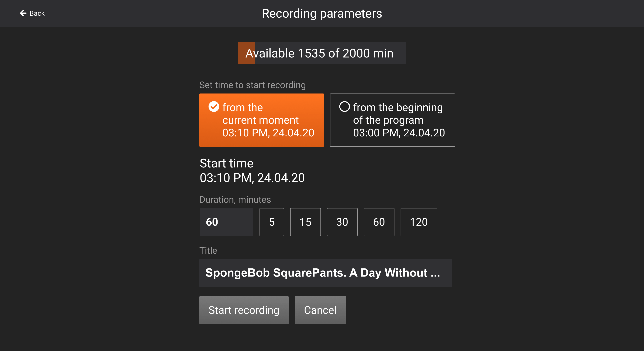Select the outlined 60 minutes preset button

(x=379, y=222)
